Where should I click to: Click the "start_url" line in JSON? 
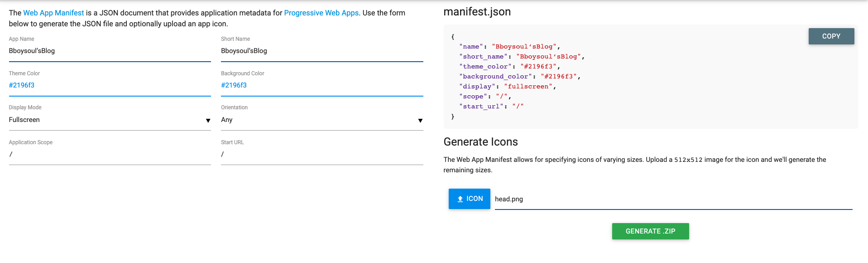coord(491,107)
